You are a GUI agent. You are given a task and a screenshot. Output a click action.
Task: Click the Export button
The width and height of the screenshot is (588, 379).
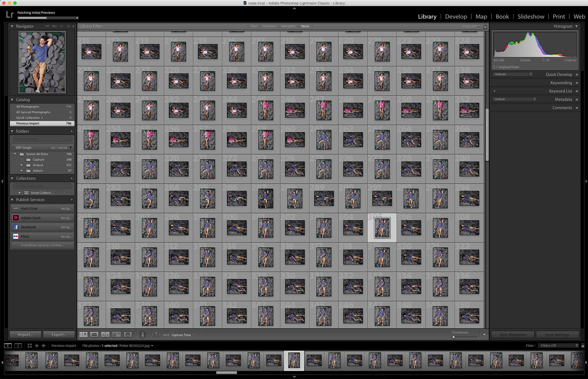pyautogui.click(x=59, y=335)
